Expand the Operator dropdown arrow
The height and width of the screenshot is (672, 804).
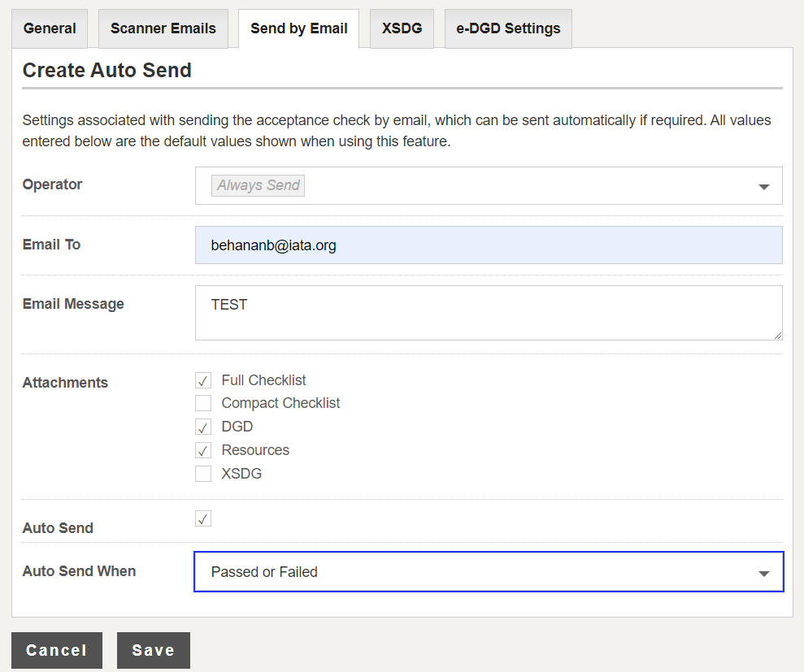click(763, 187)
